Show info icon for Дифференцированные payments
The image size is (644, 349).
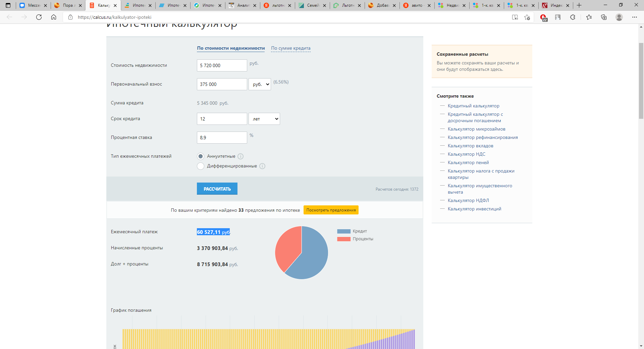click(262, 166)
